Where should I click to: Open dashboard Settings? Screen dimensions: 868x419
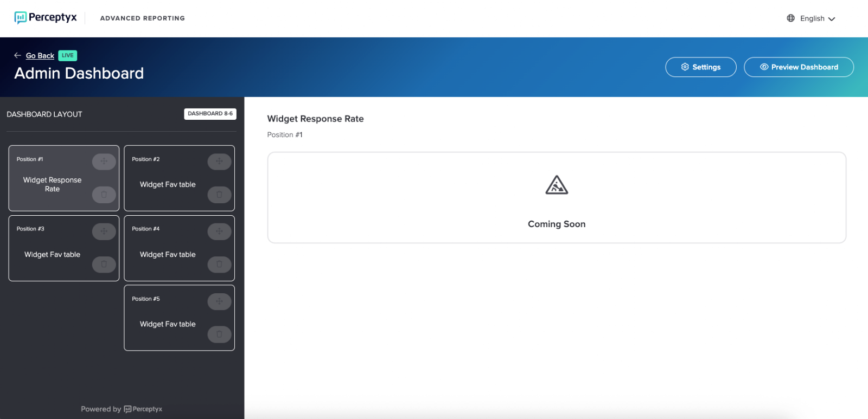(701, 67)
